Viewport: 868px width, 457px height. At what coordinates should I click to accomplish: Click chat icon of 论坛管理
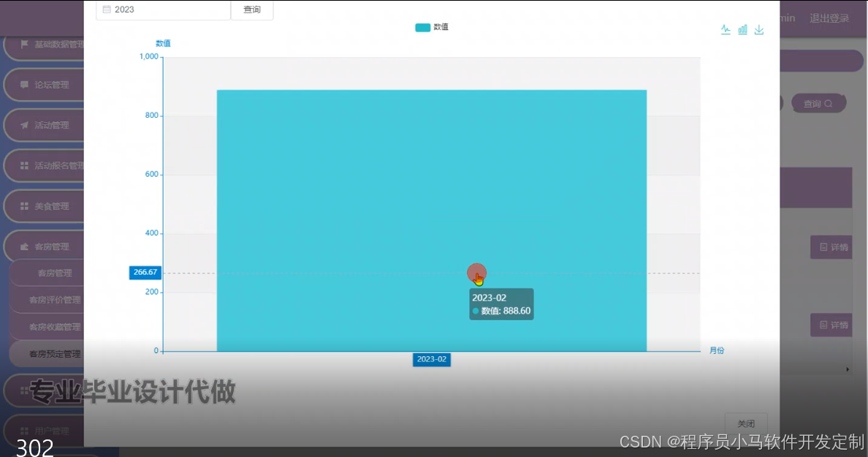(24, 85)
